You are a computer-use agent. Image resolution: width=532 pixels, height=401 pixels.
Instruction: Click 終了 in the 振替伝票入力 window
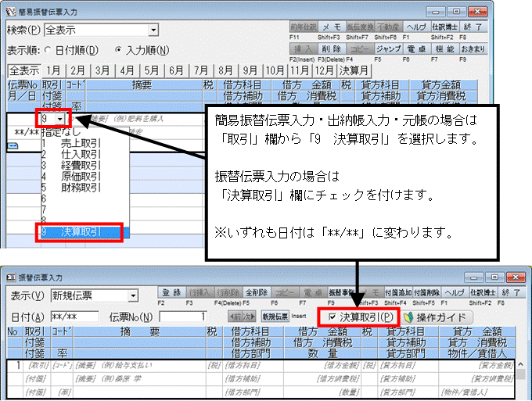pyautogui.click(x=512, y=292)
